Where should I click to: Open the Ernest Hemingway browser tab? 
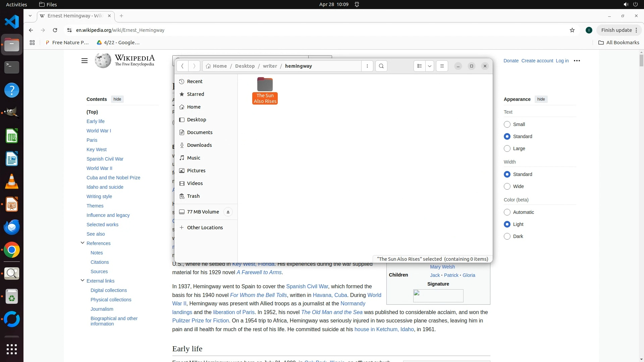pos(75,16)
